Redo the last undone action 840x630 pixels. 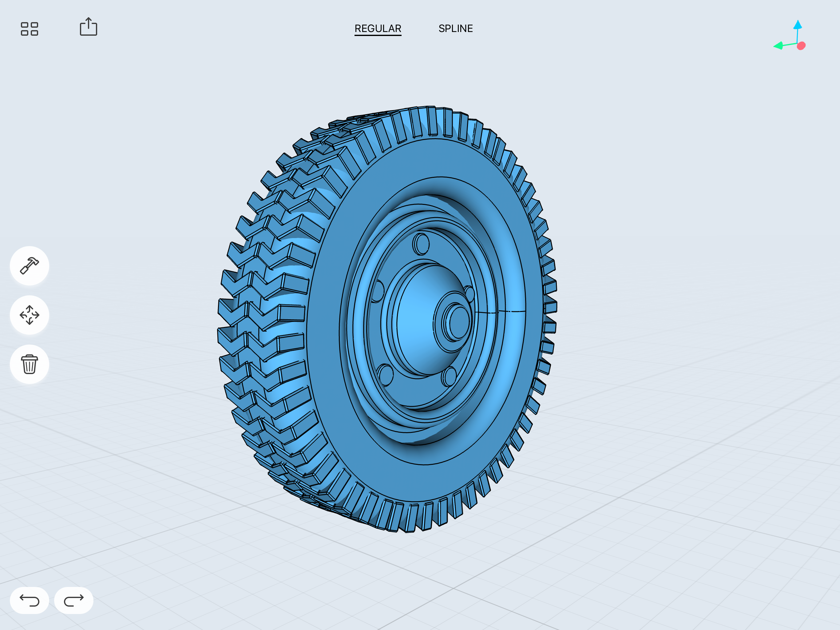74,600
